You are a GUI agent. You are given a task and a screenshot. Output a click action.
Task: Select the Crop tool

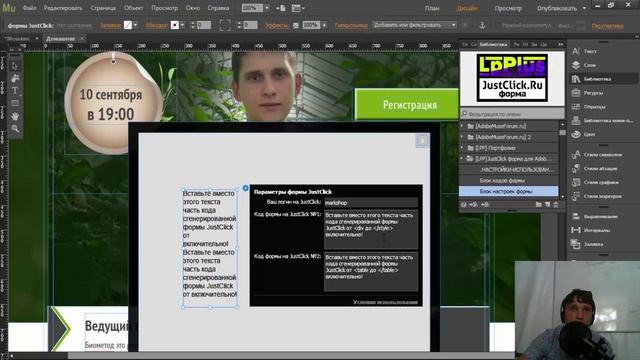point(15,78)
